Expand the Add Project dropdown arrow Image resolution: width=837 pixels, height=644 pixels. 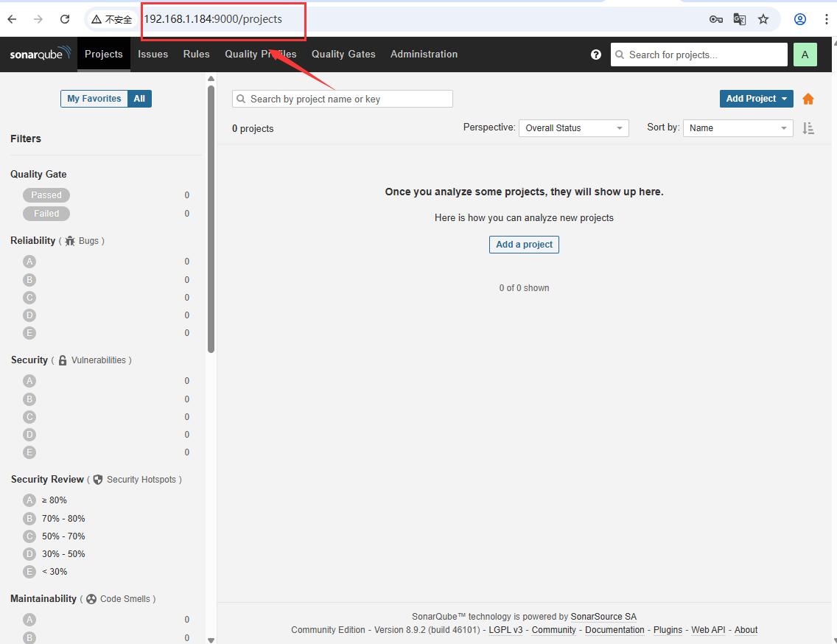(x=783, y=98)
